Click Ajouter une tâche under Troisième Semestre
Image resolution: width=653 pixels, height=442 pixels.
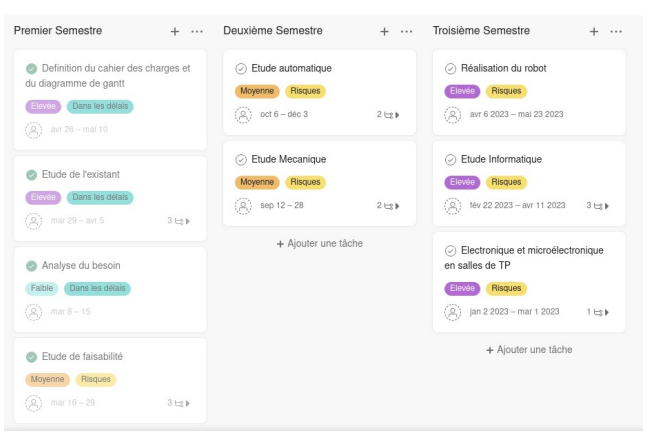(x=529, y=349)
